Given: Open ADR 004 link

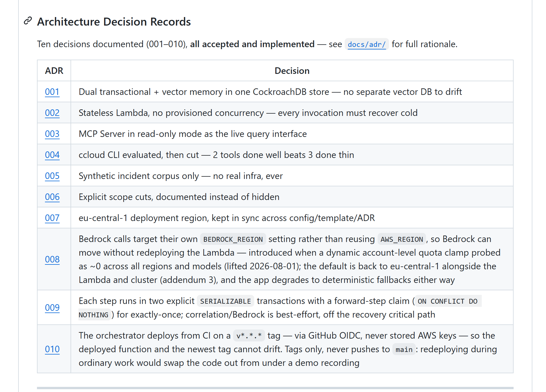Looking at the screenshot, I should coord(52,155).
